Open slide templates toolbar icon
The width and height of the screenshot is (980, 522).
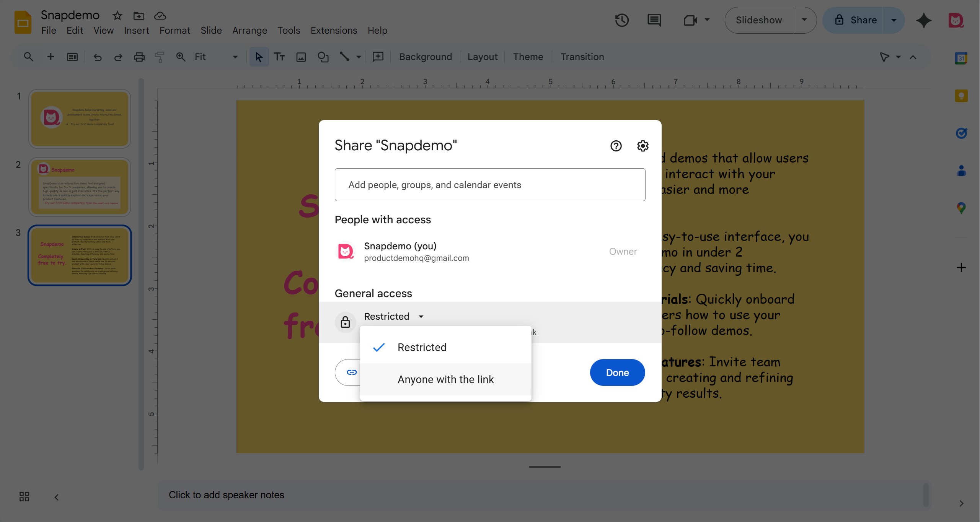tap(72, 57)
